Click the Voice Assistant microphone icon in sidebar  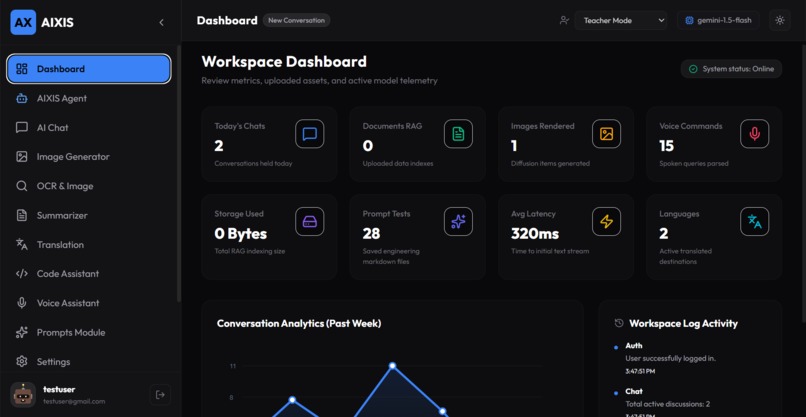(x=22, y=303)
